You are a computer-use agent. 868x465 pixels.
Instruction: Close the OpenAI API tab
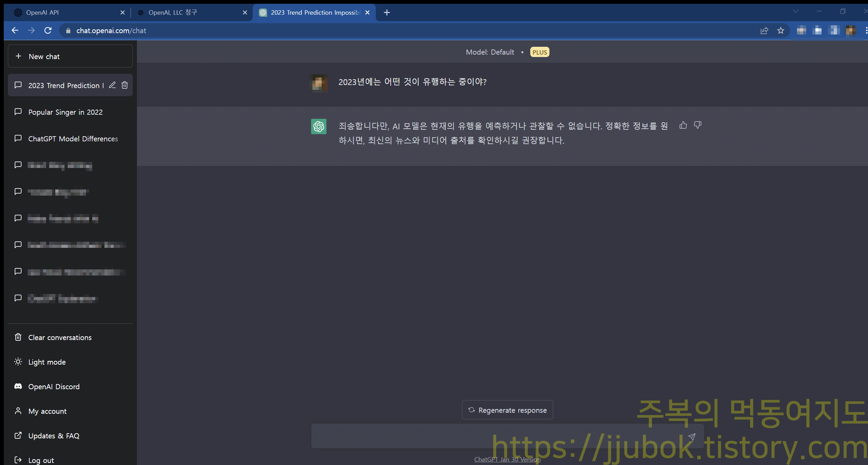123,13
